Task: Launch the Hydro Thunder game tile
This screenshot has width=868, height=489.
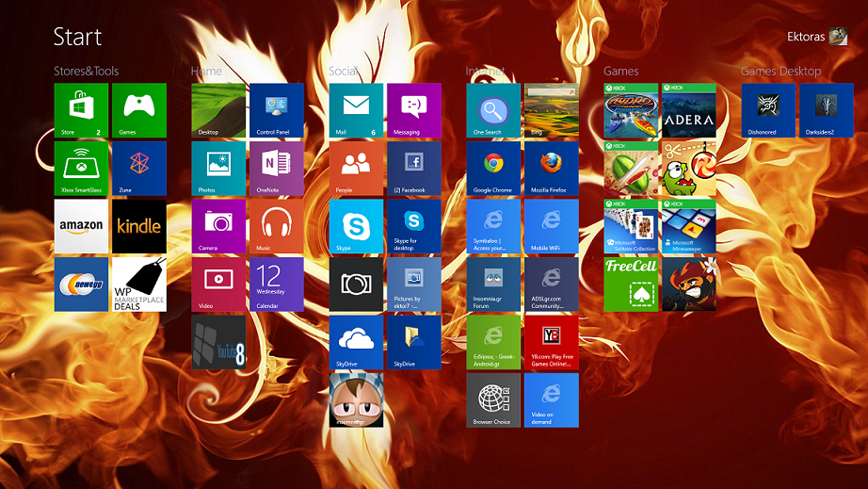Action: pyautogui.click(x=631, y=110)
